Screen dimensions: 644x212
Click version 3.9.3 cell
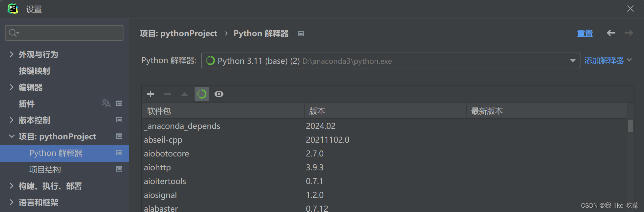click(x=315, y=167)
